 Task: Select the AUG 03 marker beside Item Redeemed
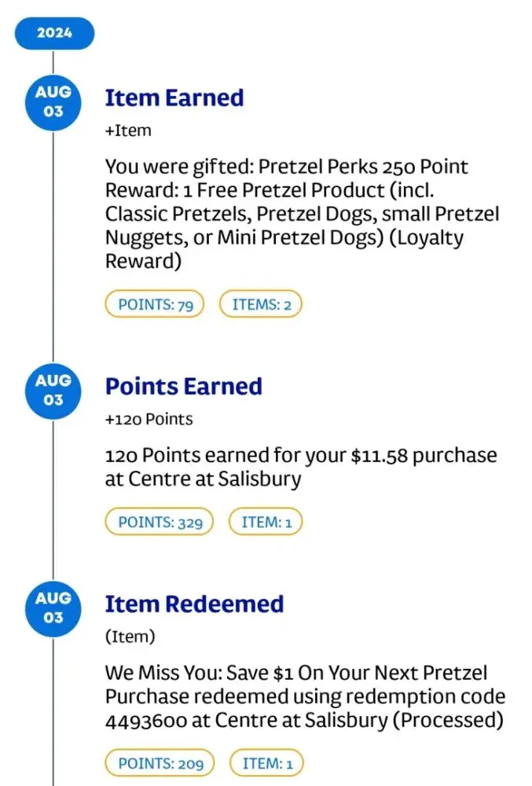53,608
